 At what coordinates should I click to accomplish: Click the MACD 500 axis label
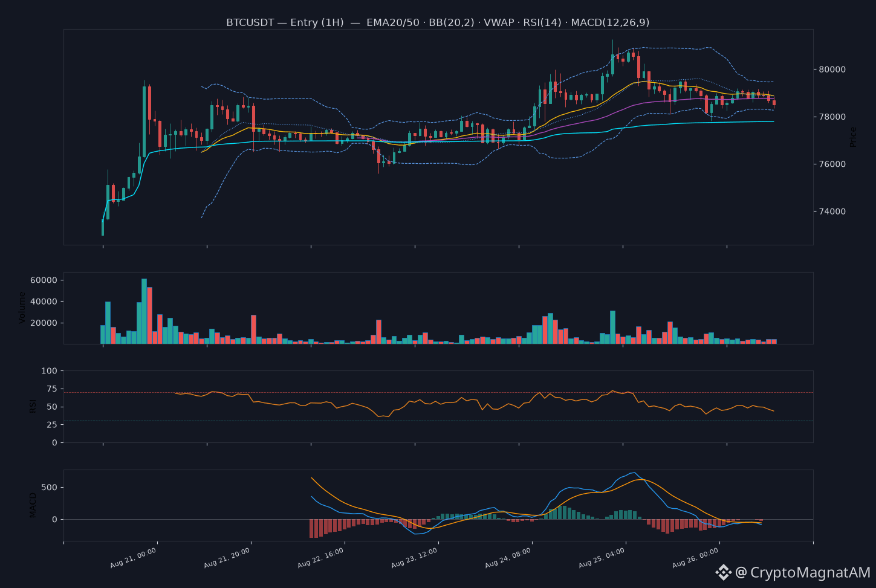point(49,488)
